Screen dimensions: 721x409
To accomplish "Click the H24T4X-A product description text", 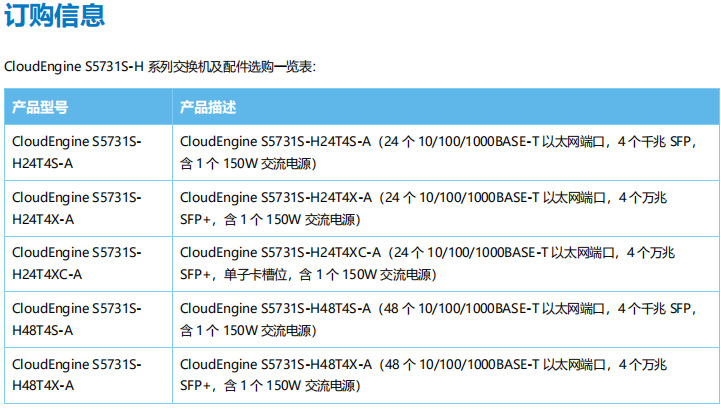I will click(423, 208).
